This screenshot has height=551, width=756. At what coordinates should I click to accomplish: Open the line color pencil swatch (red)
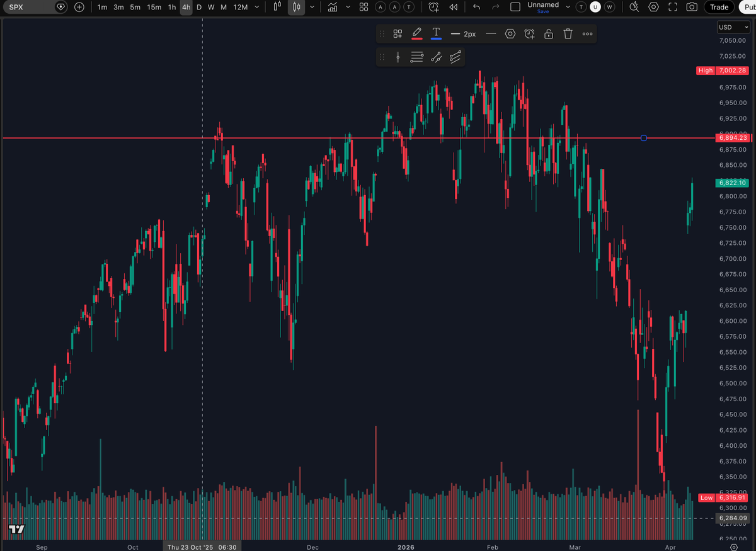416,34
